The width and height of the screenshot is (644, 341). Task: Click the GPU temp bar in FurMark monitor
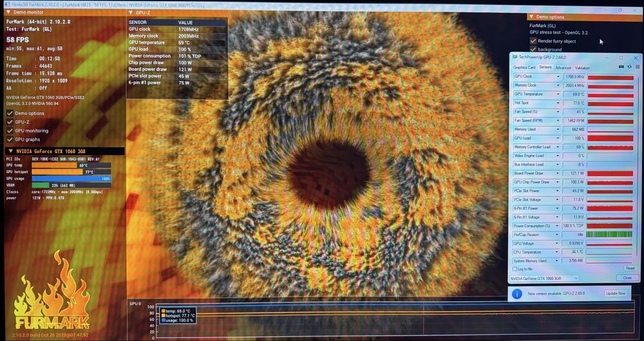pyautogui.click(x=71, y=165)
